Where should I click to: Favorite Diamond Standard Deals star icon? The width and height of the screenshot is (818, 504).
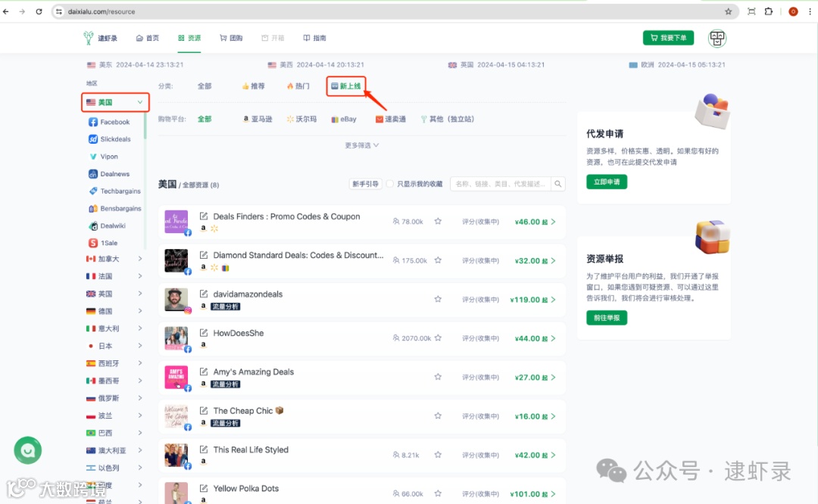point(438,260)
